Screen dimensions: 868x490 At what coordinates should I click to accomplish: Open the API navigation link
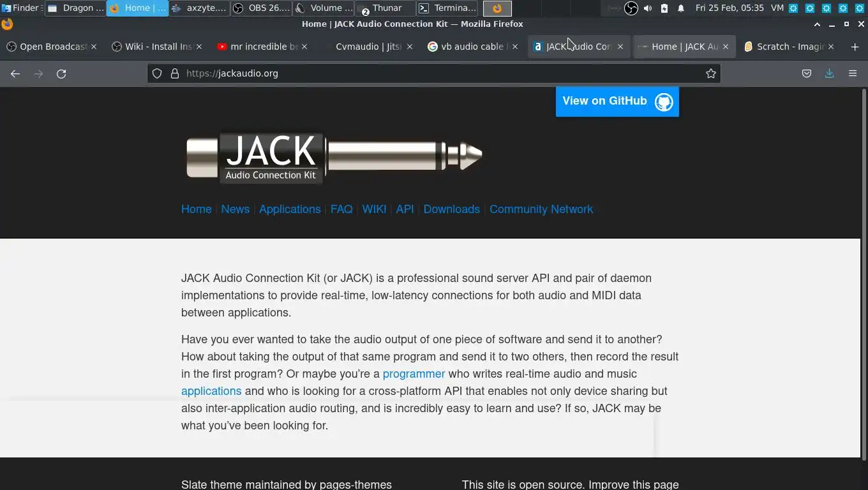(x=405, y=209)
